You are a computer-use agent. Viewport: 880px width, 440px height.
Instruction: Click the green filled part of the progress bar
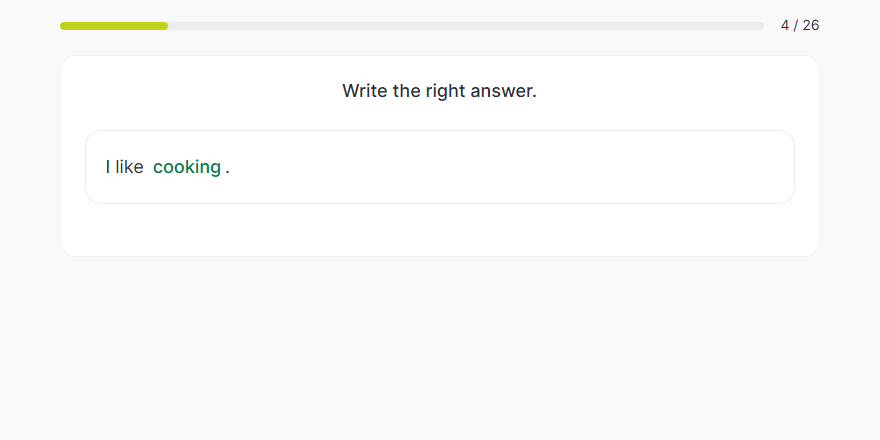[114, 26]
